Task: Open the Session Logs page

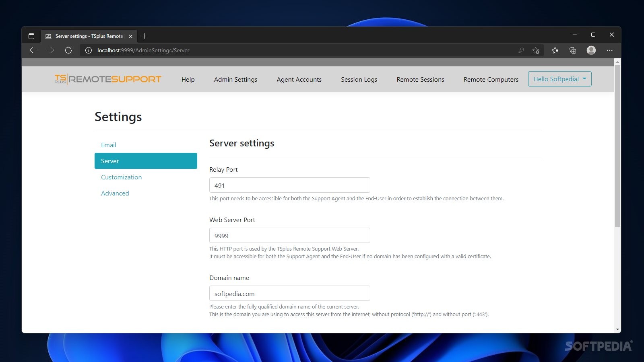Action: (359, 79)
